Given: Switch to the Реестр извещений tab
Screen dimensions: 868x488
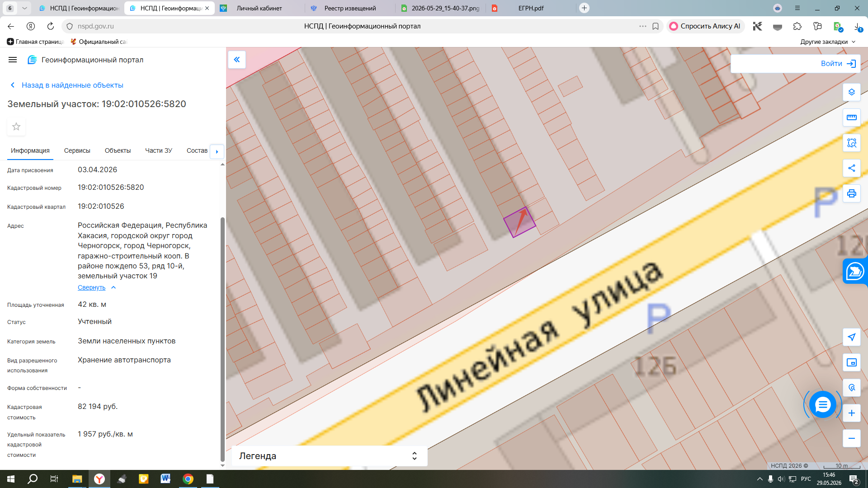Looking at the screenshot, I should 350,8.
